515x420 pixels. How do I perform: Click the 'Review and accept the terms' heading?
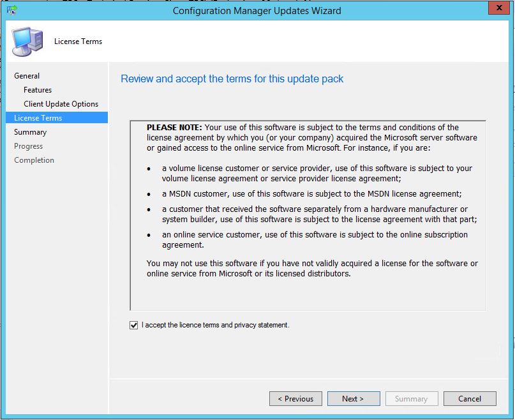tap(232, 79)
